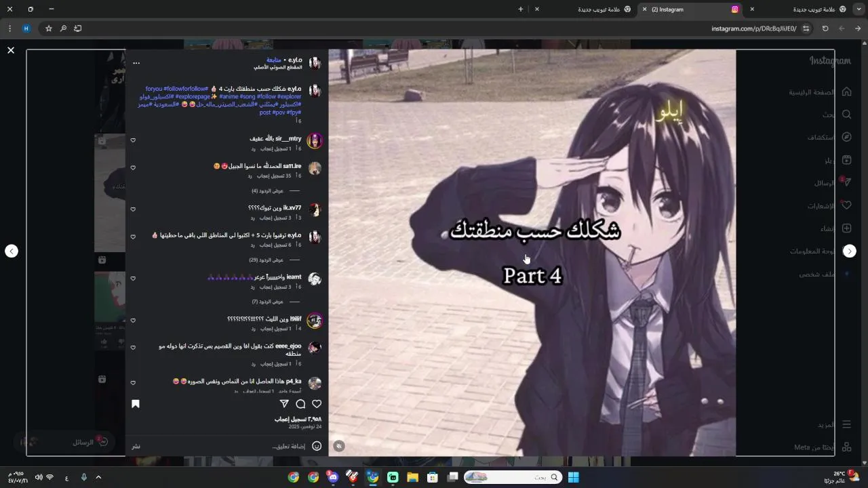868x488 pixels.
Task: Open Instagram Home in sidebar
Action: click(846, 91)
